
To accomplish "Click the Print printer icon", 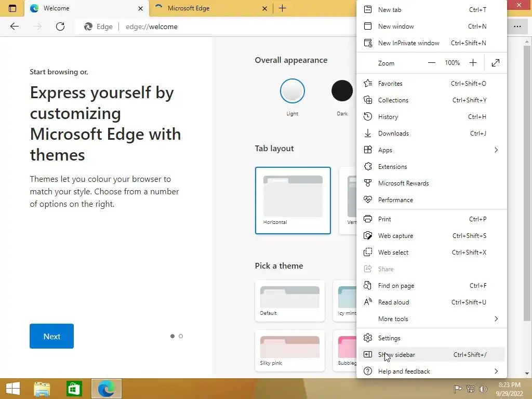I will (368, 219).
